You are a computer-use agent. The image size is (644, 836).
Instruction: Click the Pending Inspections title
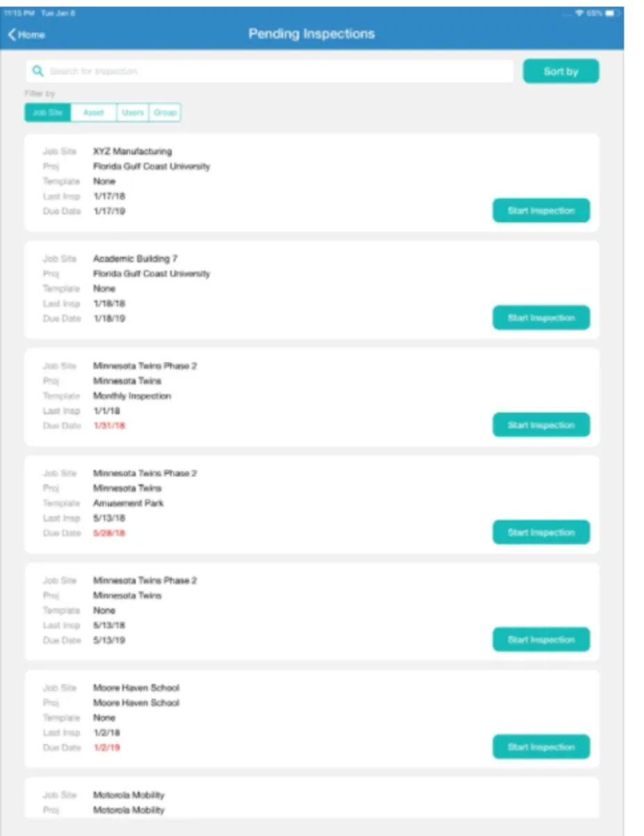click(x=311, y=34)
